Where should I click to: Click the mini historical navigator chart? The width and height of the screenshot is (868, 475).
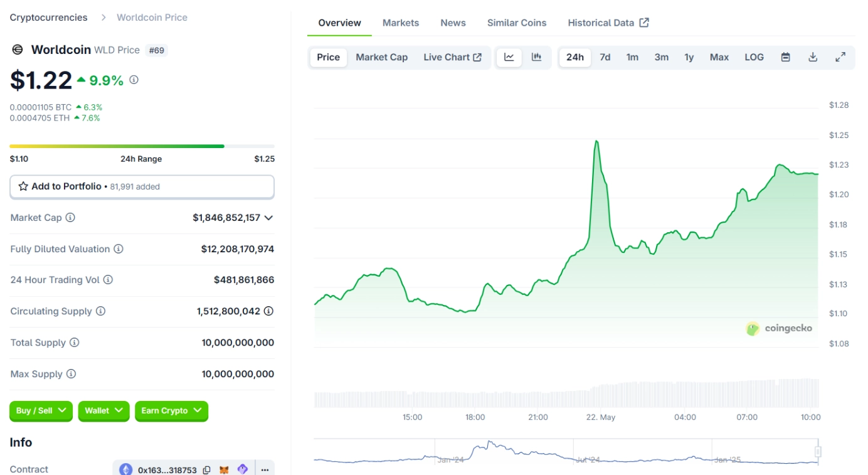[566, 452]
